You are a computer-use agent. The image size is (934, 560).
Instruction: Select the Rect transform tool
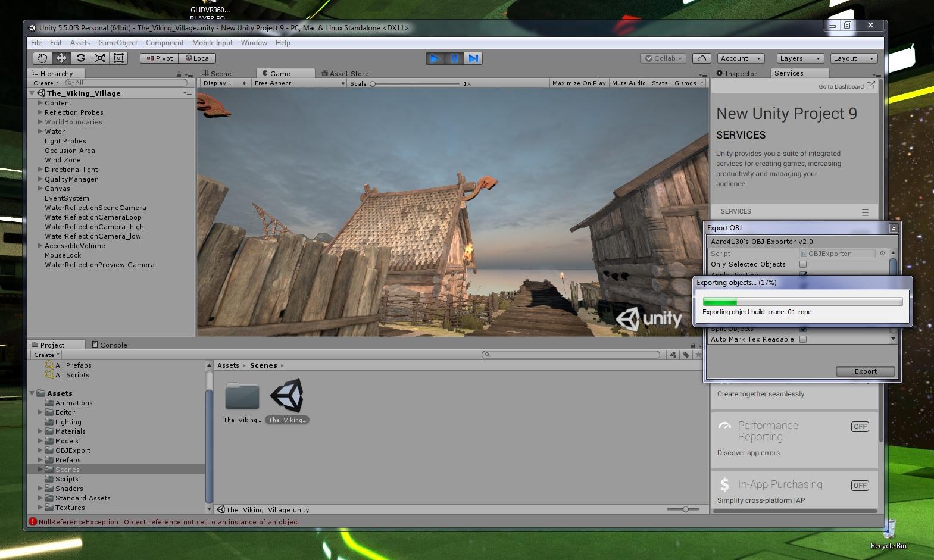[x=118, y=58]
